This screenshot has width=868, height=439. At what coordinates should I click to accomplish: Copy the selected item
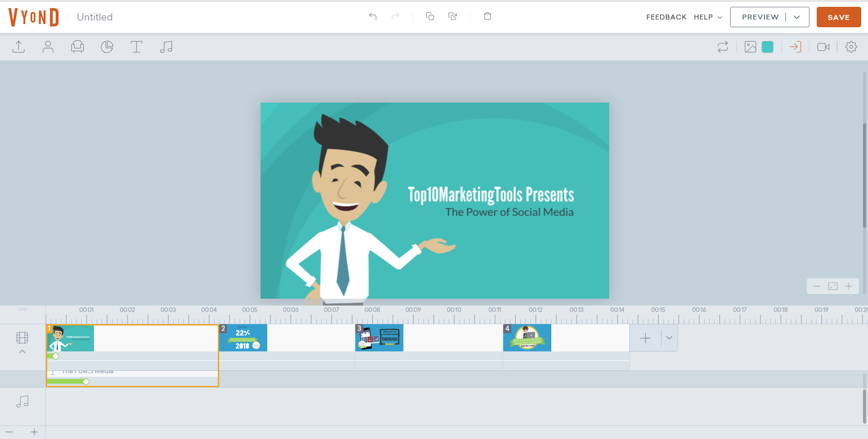[x=430, y=16]
